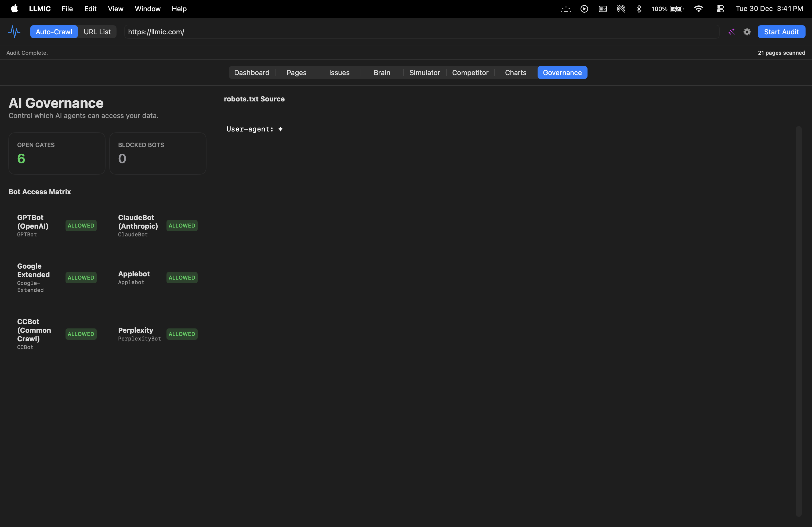
Task: Switch to the Simulator tab
Action: coord(425,73)
